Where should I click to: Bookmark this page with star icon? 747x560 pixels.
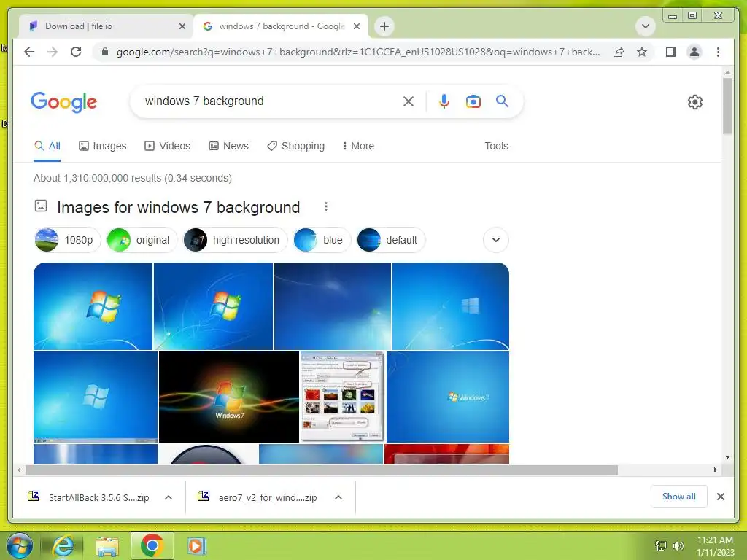tap(642, 52)
